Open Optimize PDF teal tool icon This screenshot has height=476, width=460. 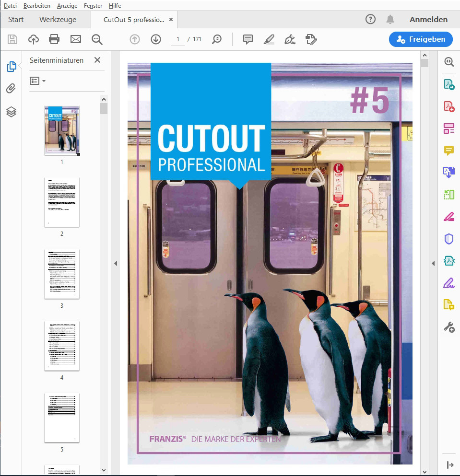[449, 261]
